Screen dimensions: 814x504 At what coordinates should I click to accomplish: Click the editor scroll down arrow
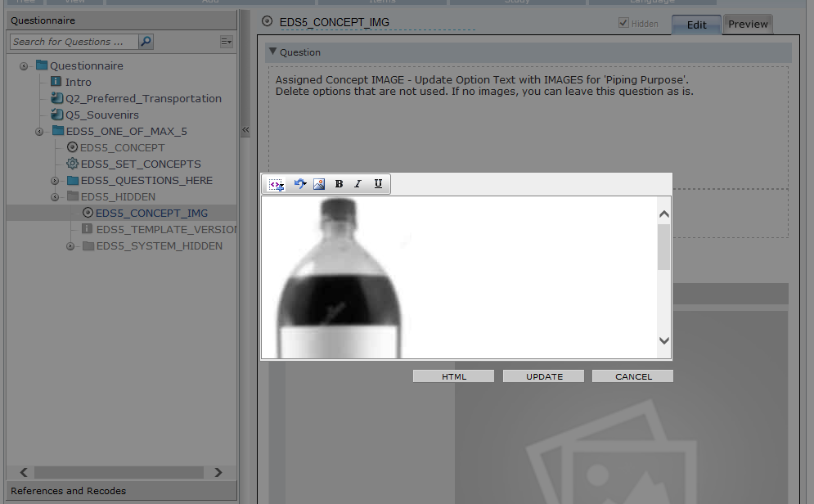(x=663, y=340)
